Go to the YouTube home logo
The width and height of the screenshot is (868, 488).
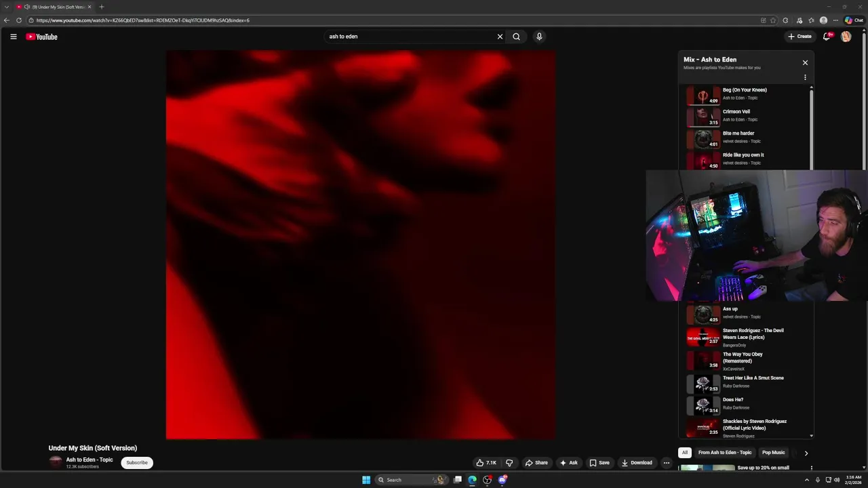coord(41,37)
